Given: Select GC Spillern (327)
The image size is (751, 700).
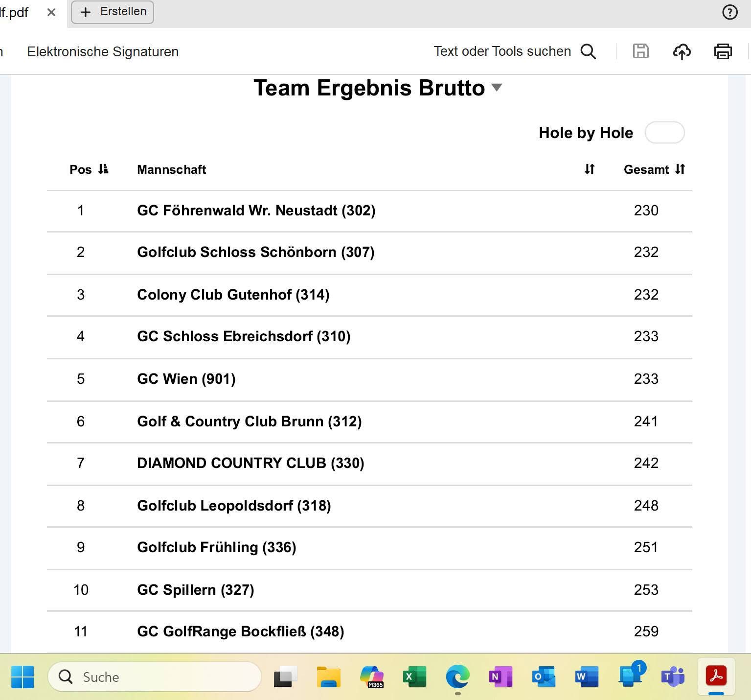Looking at the screenshot, I should pyautogui.click(x=196, y=590).
